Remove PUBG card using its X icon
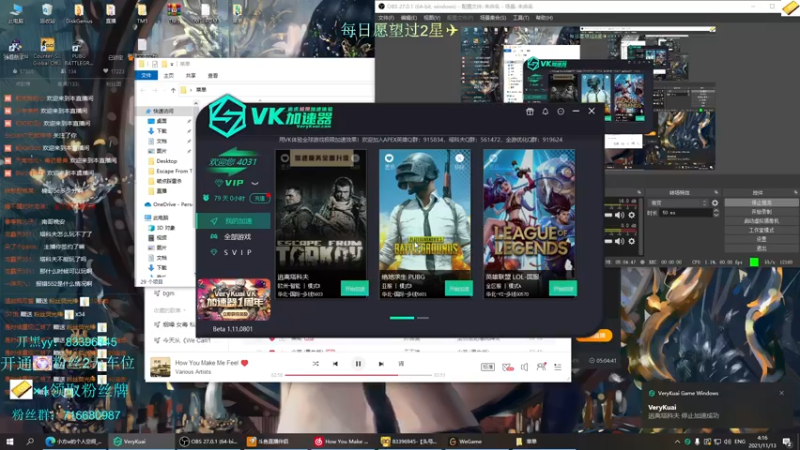The image size is (800, 450). pos(459,158)
